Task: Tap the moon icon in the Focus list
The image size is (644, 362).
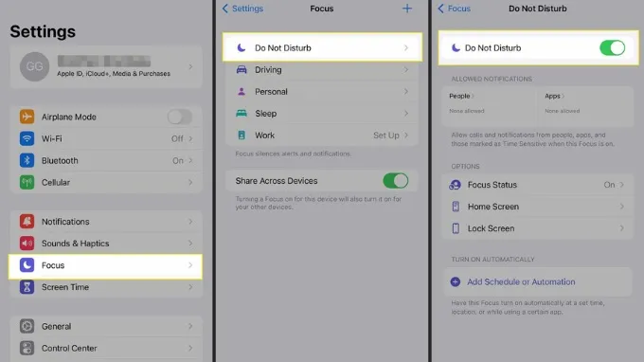Action: pyautogui.click(x=241, y=47)
